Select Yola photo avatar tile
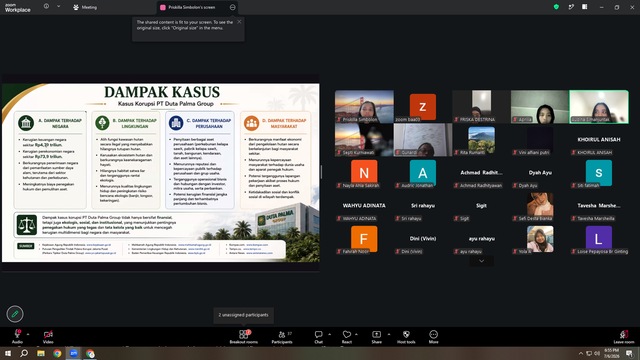Viewport: 640px width, 360px height. [540, 239]
